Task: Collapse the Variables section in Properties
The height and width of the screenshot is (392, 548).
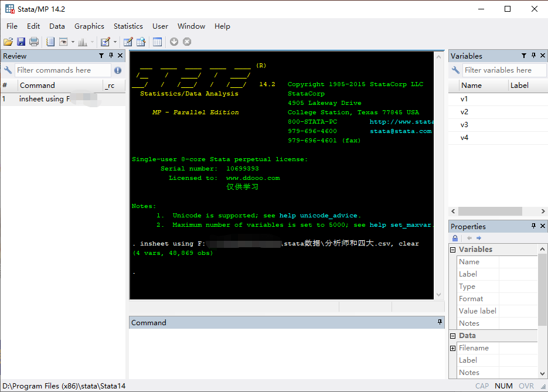Action: (453, 250)
